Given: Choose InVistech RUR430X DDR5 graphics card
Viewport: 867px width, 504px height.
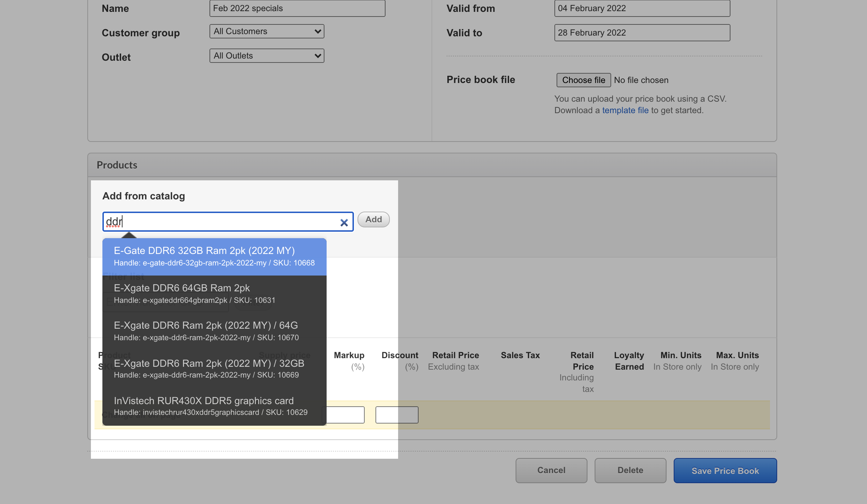Looking at the screenshot, I should [x=214, y=406].
